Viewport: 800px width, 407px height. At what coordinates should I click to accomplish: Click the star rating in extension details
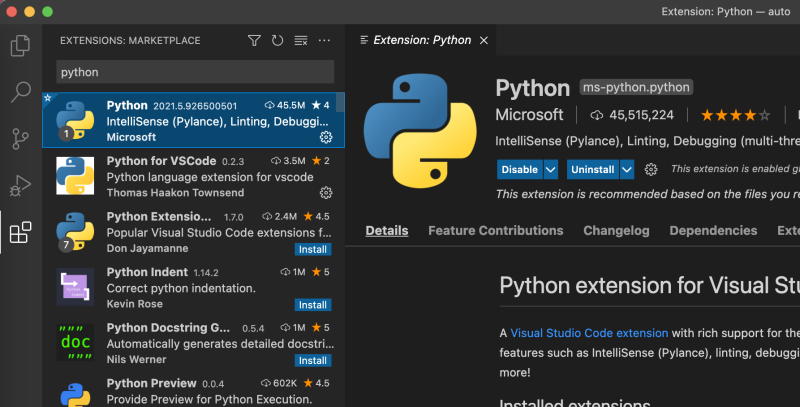(735, 115)
